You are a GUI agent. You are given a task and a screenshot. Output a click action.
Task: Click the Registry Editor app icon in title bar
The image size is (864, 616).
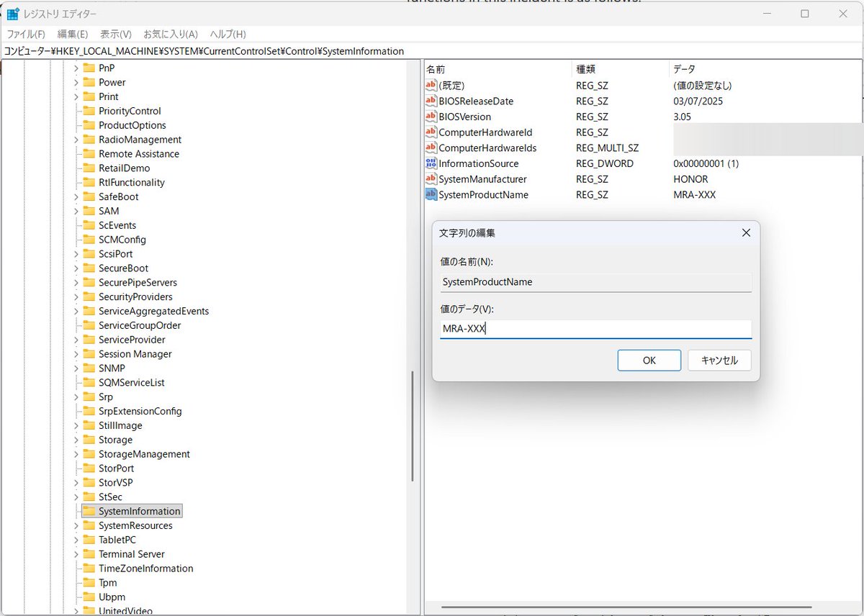pos(13,14)
